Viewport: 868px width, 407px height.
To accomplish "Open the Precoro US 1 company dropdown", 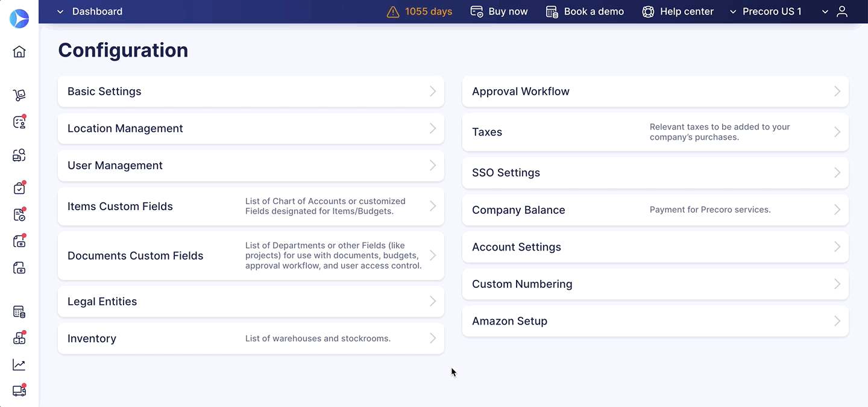I will click(x=766, y=11).
